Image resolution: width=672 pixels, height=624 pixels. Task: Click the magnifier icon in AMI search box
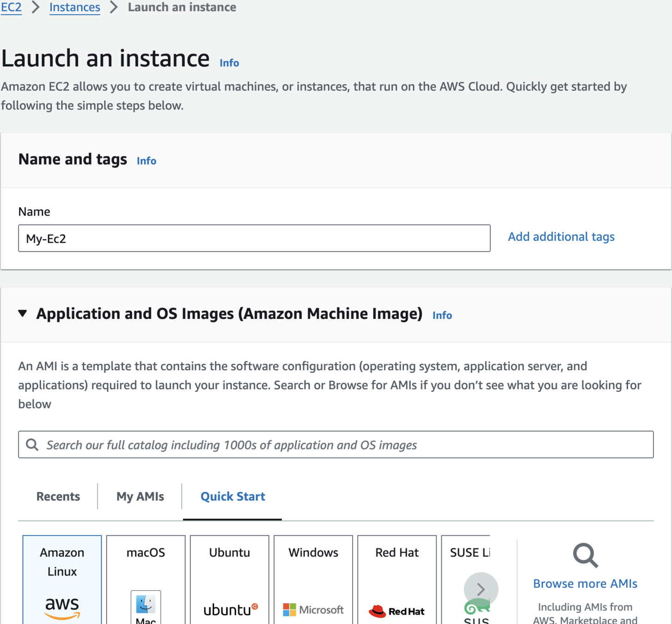click(32, 445)
